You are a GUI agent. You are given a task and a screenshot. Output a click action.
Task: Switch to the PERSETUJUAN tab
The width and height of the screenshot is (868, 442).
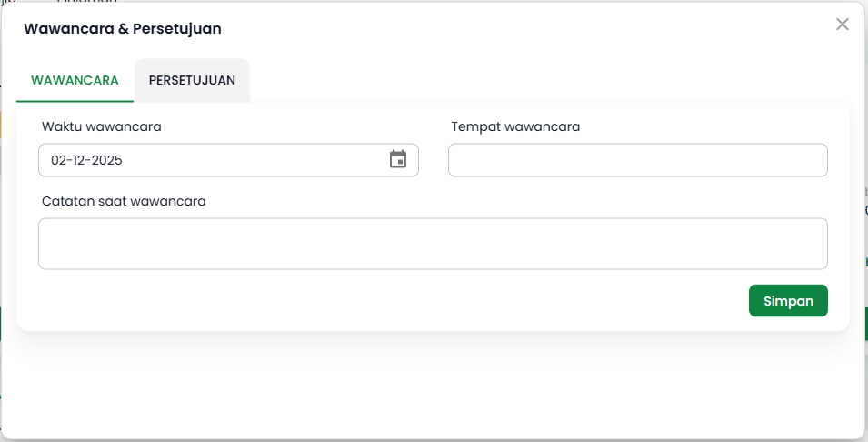tap(192, 80)
